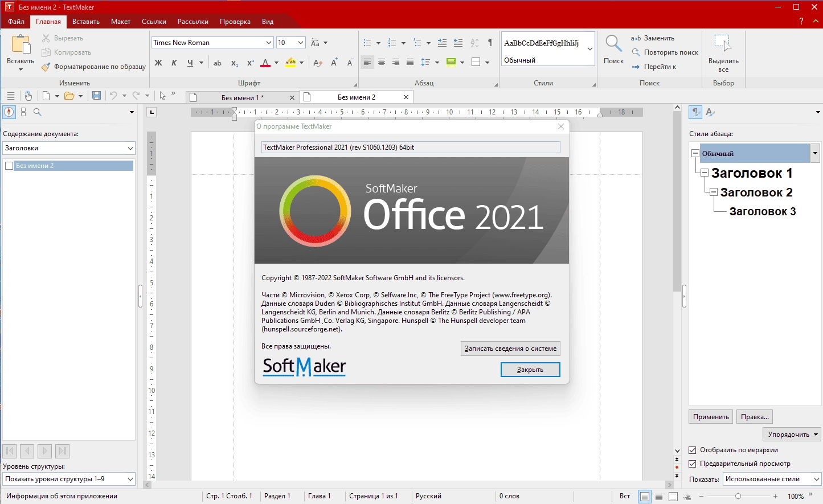Image resolution: width=823 pixels, height=504 pixels.
Task: Apply strikethrough to text
Action: [x=218, y=63]
